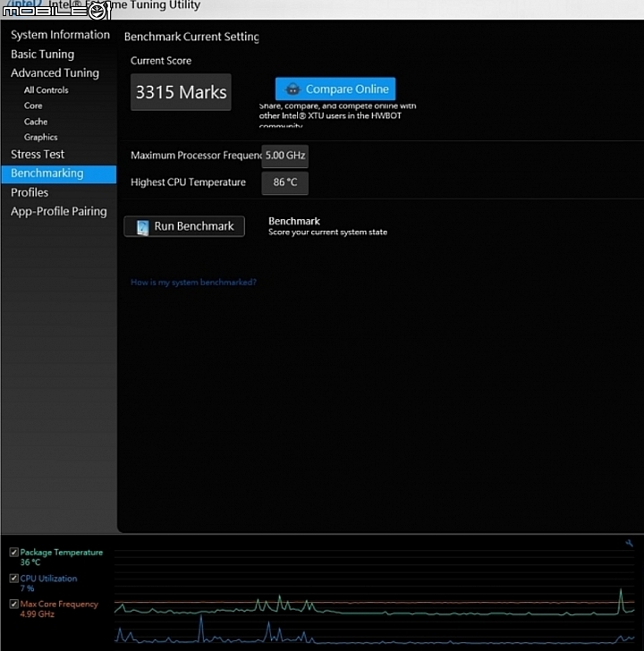
Task: Open Cache tuning page
Action: tap(36, 122)
